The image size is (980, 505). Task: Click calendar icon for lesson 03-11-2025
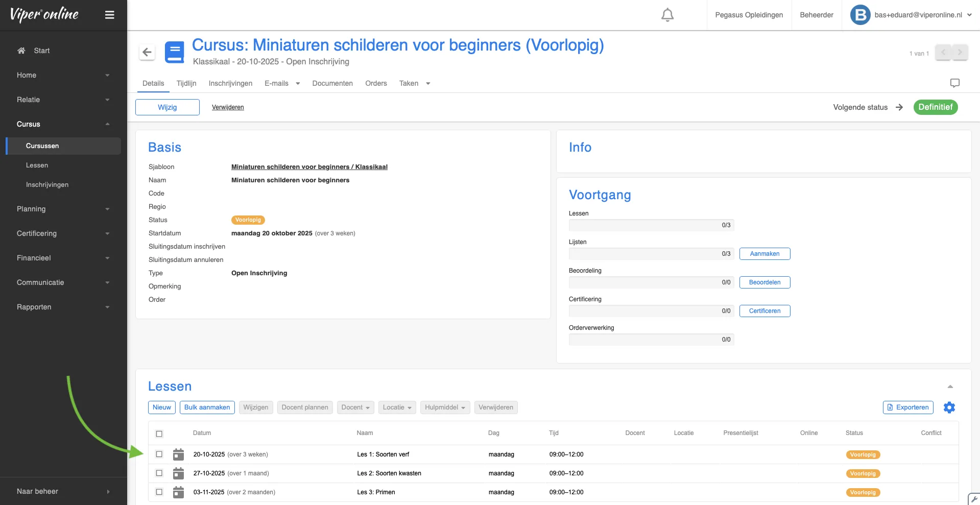[178, 492]
